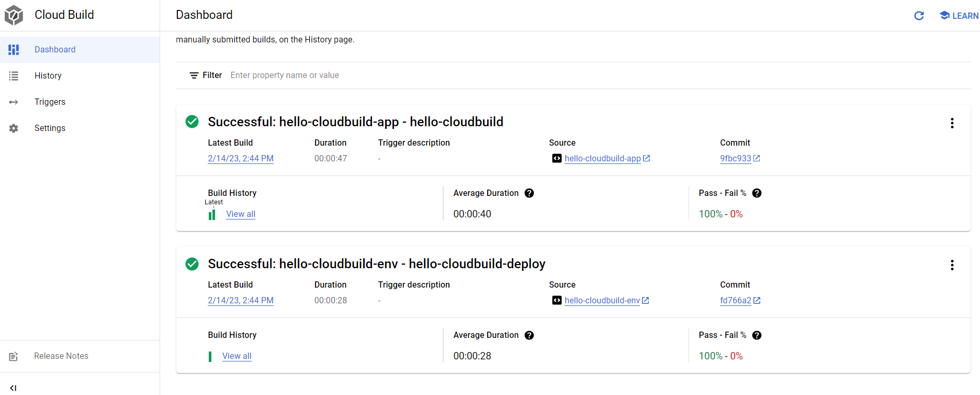Open the more options menu for hello-cloudbuild-deploy
This screenshot has width=980, height=395.
[952, 265]
